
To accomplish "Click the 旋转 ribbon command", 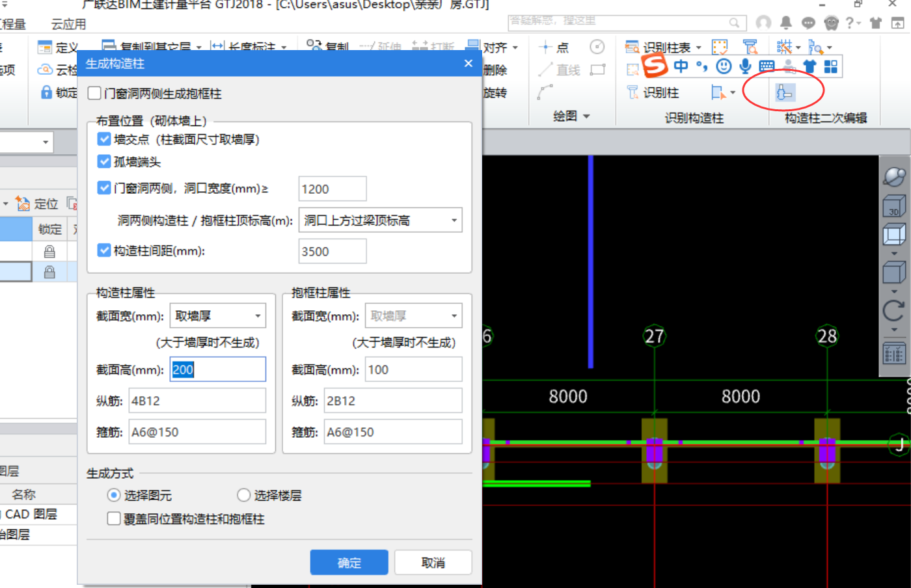I will pyautogui.click(x=495, y=92).
